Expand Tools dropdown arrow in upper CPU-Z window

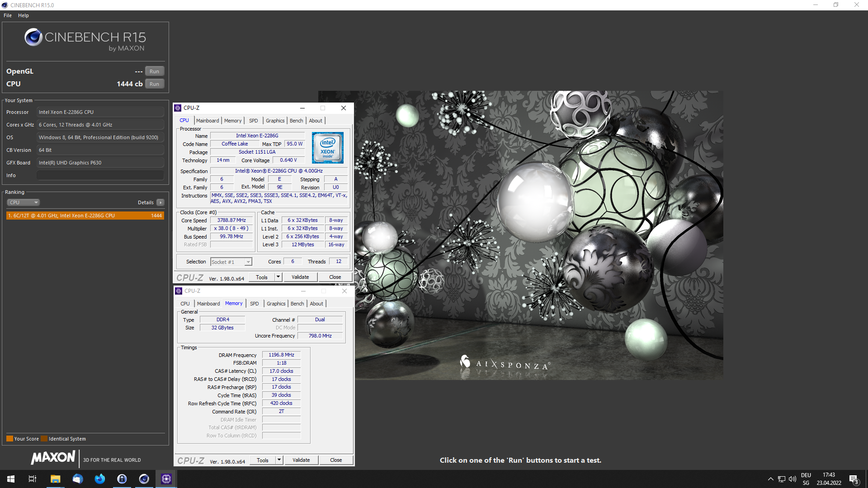pyautogui.click(x=278, y=277)
